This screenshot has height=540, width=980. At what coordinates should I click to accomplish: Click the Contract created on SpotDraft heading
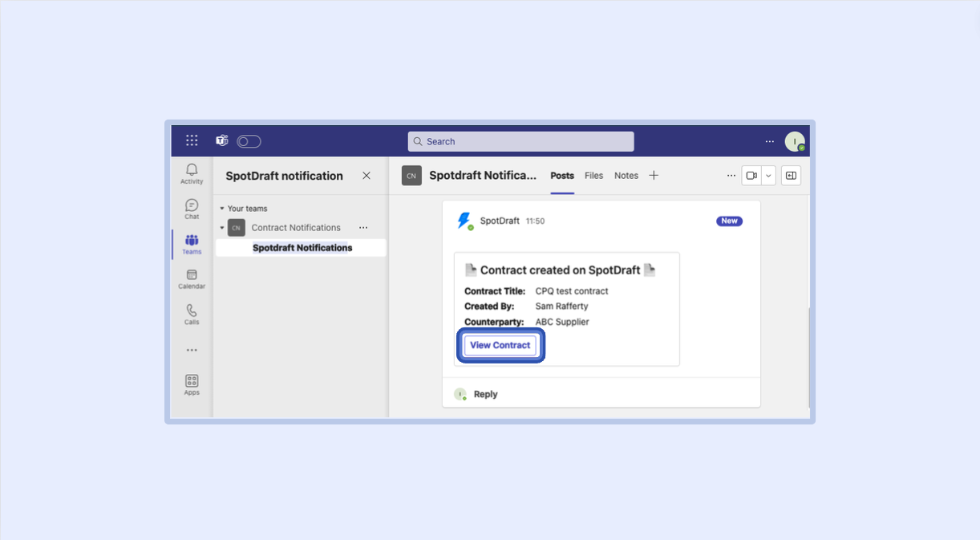[560, 270]
